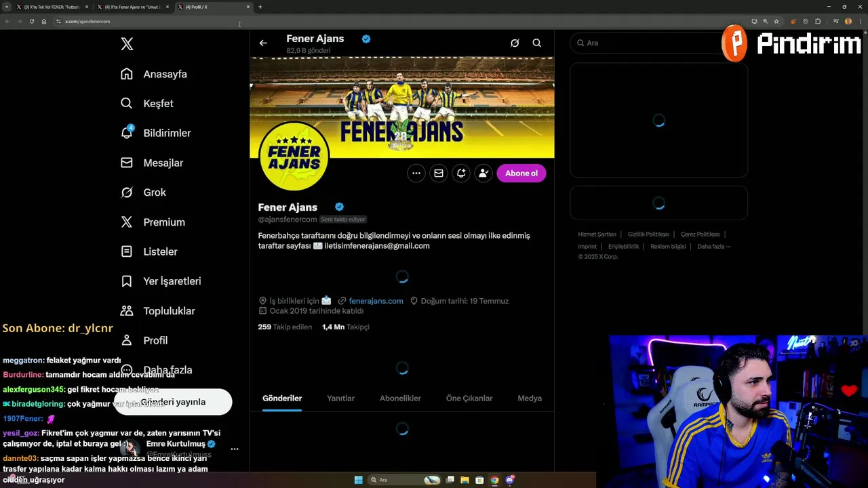
Task: Click the Fener Ajans verified badge
Action: coord(339,207)
